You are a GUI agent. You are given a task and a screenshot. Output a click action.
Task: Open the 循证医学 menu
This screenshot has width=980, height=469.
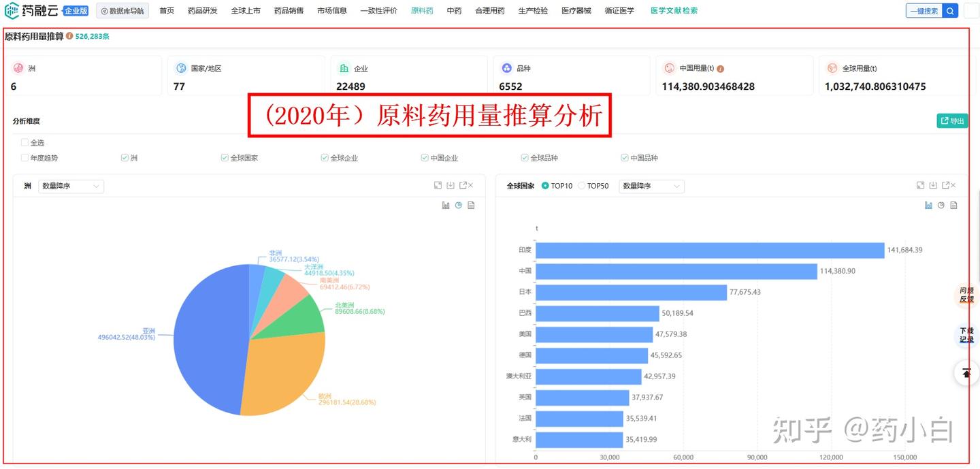coord(619,11)
